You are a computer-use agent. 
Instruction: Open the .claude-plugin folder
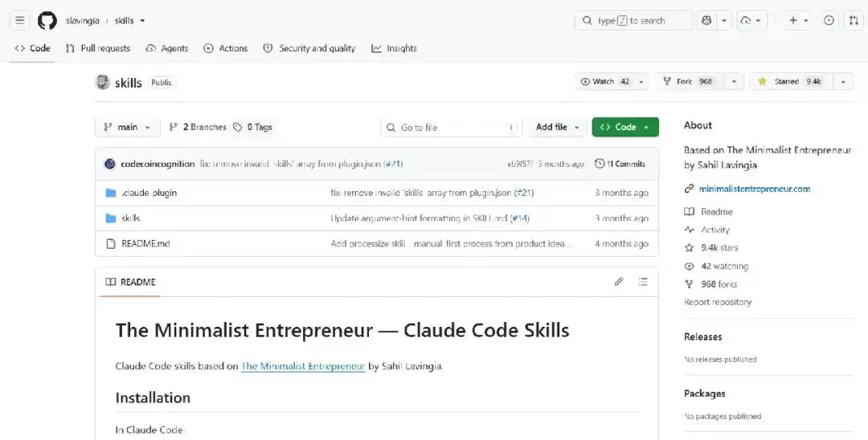[x=149, y=193]
